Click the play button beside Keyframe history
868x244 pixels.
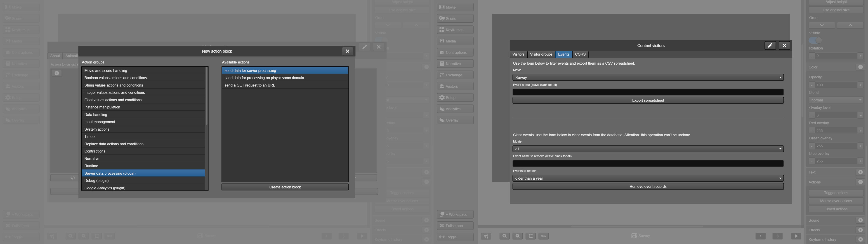click(x=796, y=236)
